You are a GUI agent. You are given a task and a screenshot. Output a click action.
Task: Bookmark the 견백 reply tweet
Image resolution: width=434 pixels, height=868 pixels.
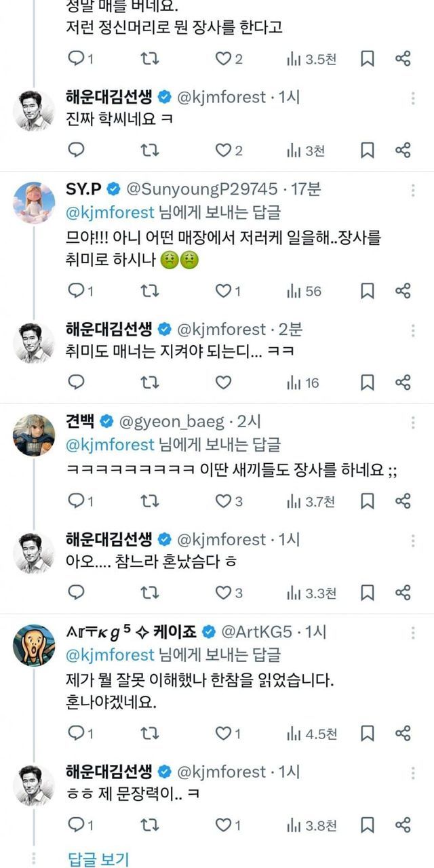point(367,501)
